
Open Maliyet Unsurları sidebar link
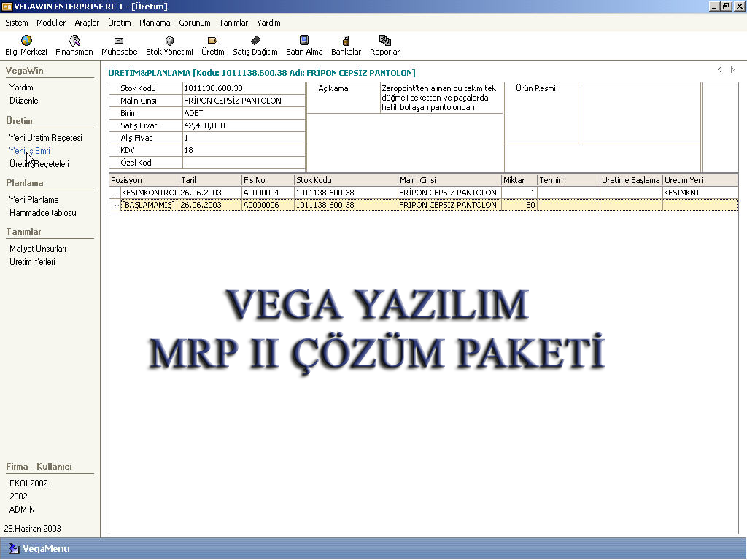pyautogui.click(x=38, y=249)
